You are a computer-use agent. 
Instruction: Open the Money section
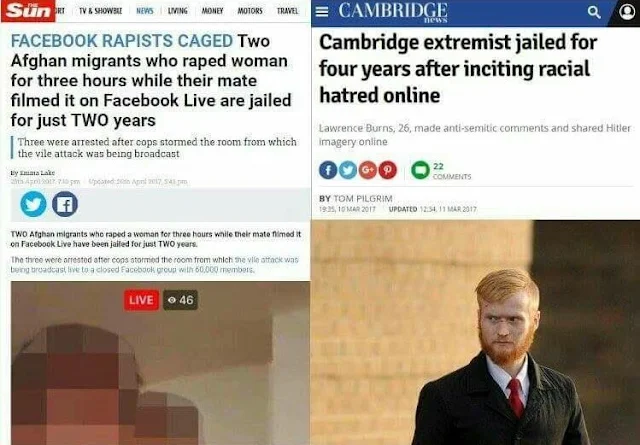click(212, 11)
